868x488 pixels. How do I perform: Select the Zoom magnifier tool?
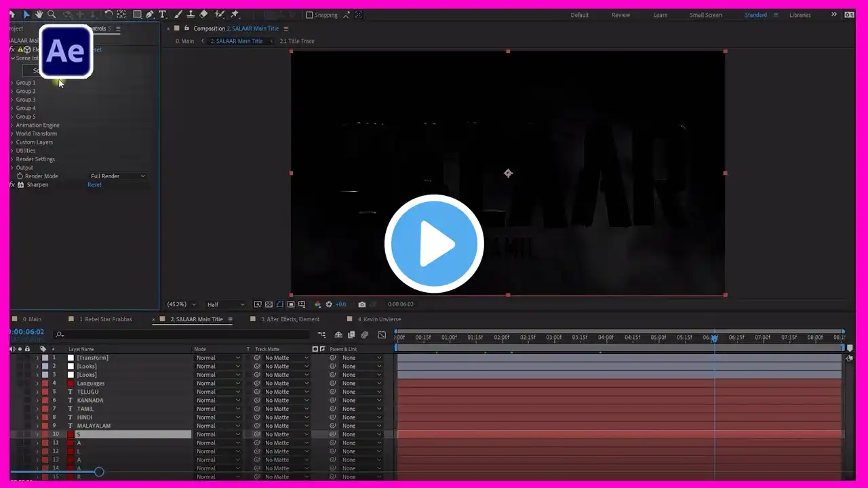pos(52,14)
